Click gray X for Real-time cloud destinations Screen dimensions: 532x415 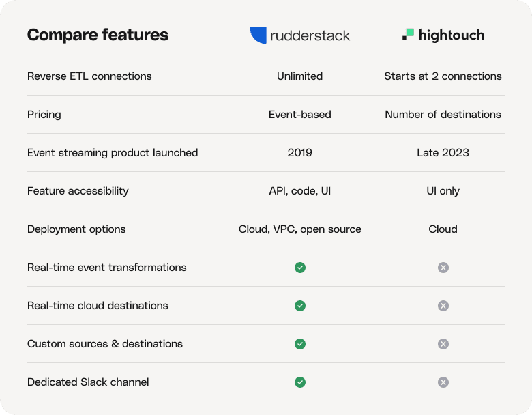[x=443, y=306]
